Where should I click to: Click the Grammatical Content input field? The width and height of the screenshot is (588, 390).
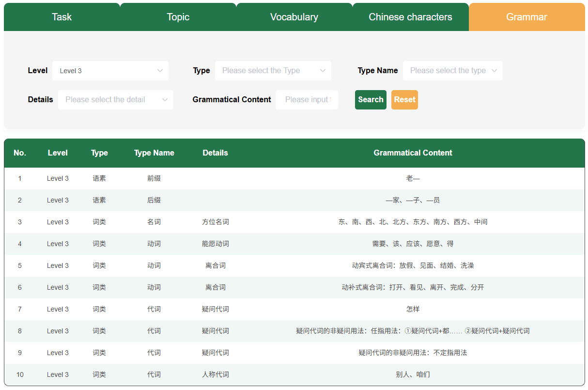tap(307, 100)
